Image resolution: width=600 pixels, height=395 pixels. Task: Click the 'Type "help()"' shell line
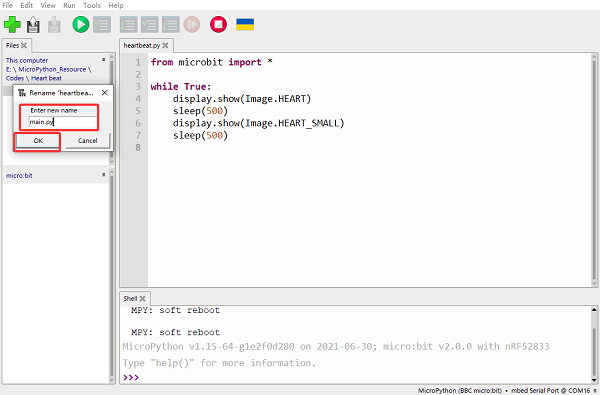219,363
